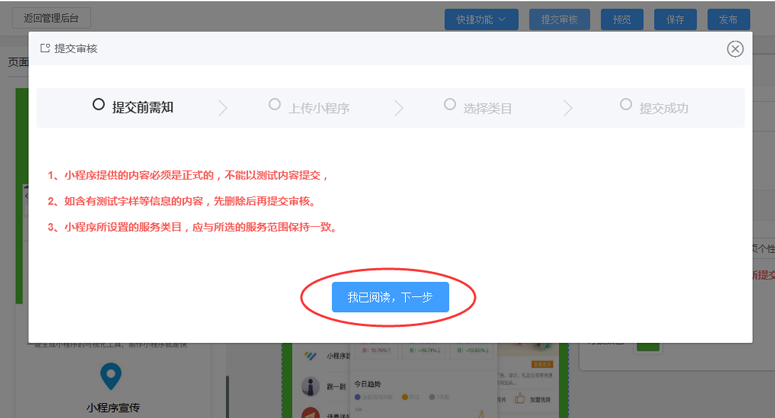Click the 提交审核 dialog title icon
This screenshot has width=775, height=418.
tap(44, 48)
